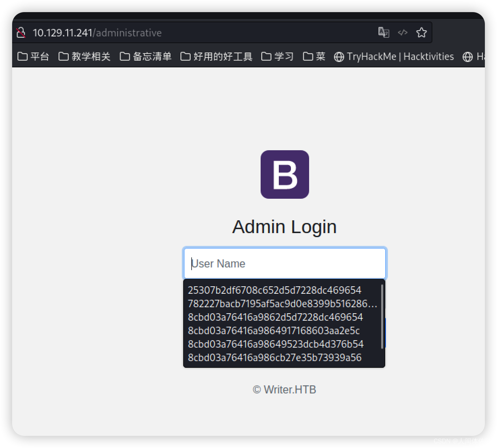Open the 平台 bookmark folder

(x=33, y=56)
